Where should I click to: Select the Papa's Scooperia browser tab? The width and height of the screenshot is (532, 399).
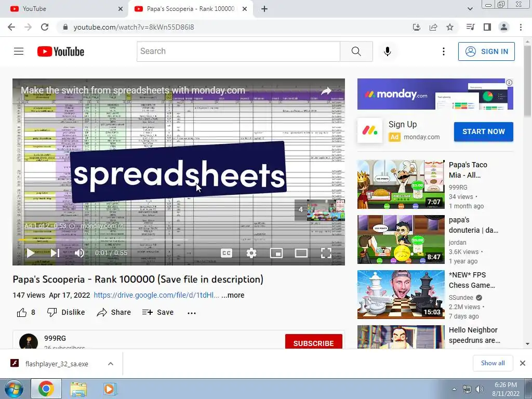point(190,9)
